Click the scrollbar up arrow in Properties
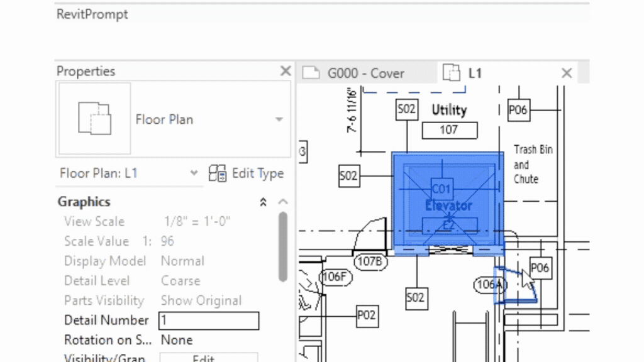The height and width of the screenshot is (362, 644). pyautogui.click(x=283, y=202)
